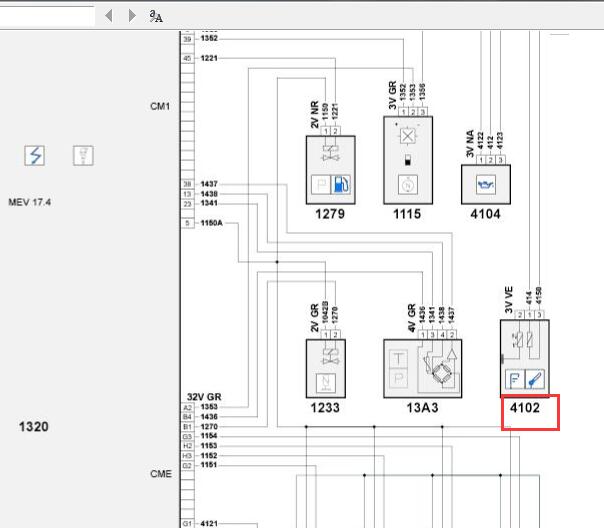
Task: Click wire 1438 next to pin 13
Action: 209,194
